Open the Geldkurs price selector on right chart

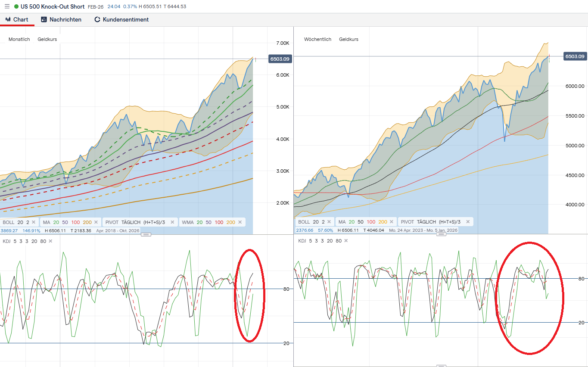click(x=349, y=39)
